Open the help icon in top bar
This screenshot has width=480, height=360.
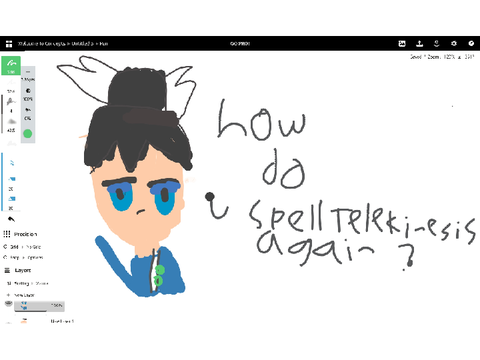[471, 44]
